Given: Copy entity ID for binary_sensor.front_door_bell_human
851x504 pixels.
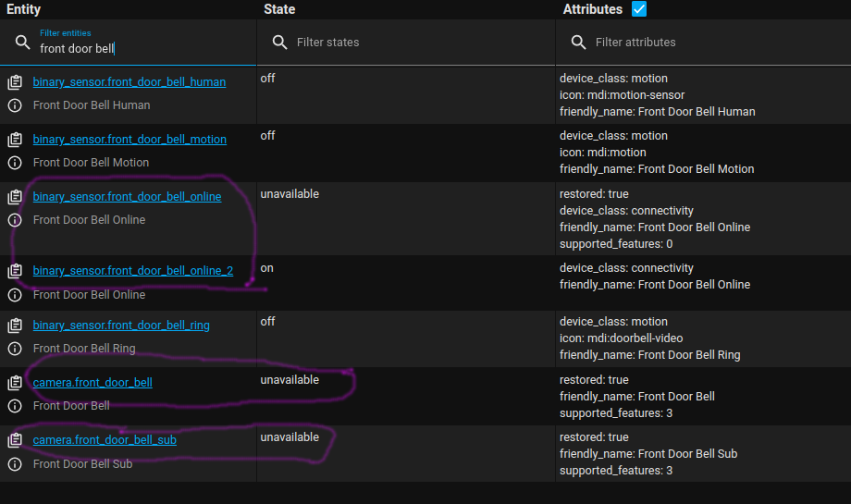Looking at the screenshot, I should pos(15,82).
